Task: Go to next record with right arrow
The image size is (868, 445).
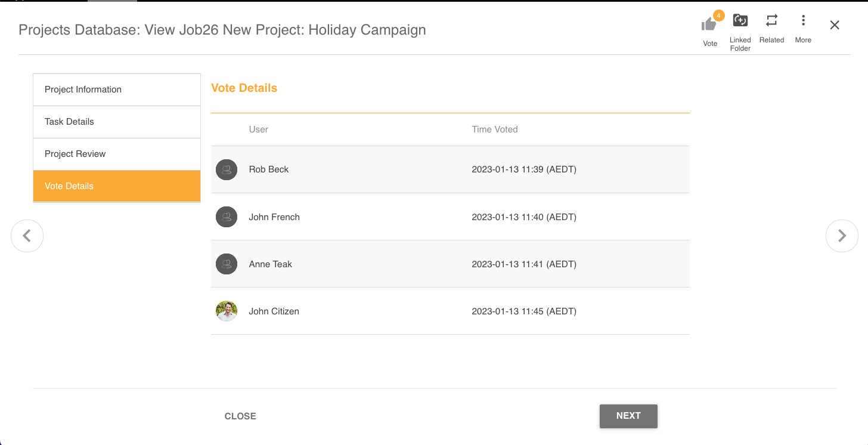Action: 842,236
